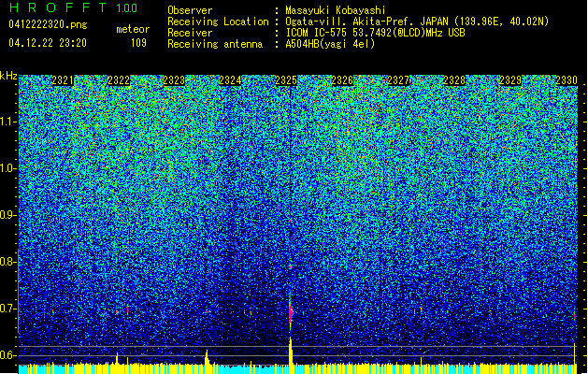Select antenna value A504HB(yagi 4el)
This screenshot has height=374, width=588.
[330, 44]
